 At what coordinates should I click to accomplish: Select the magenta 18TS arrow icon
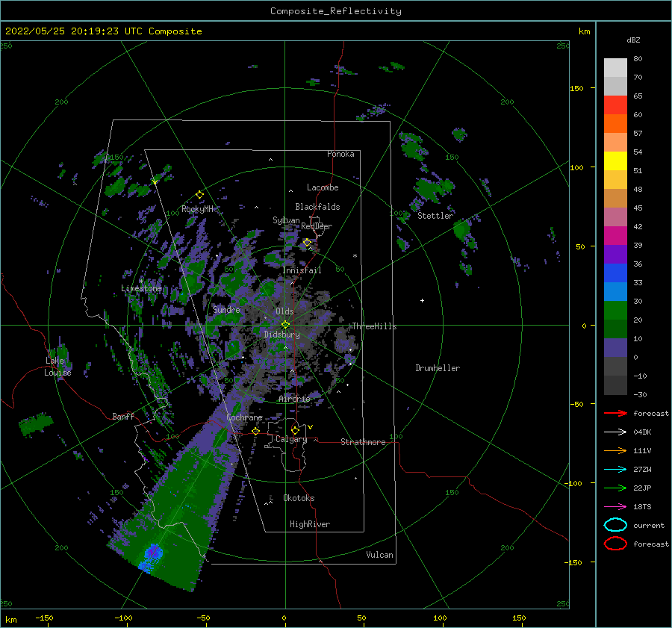(x=615, y=507)
